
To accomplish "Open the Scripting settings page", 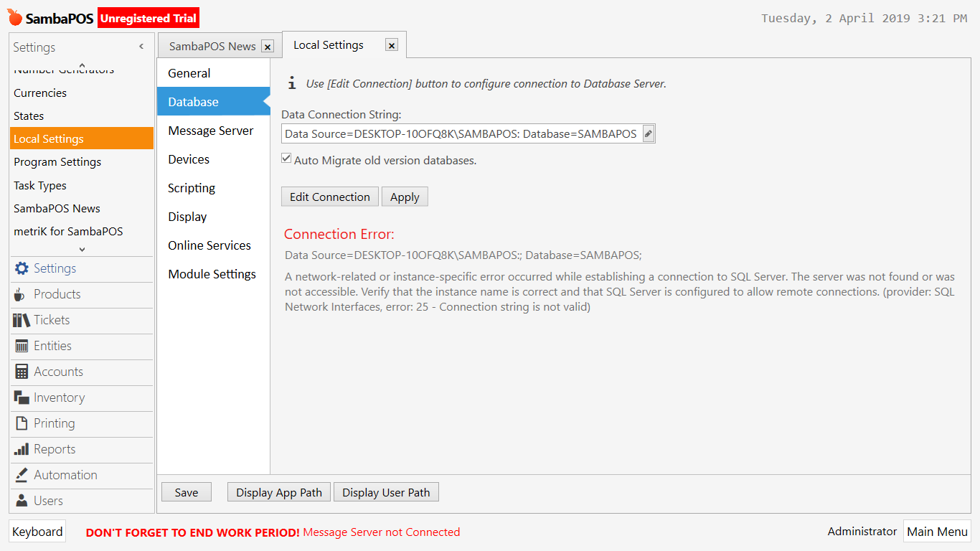I will tap(214, 188).
